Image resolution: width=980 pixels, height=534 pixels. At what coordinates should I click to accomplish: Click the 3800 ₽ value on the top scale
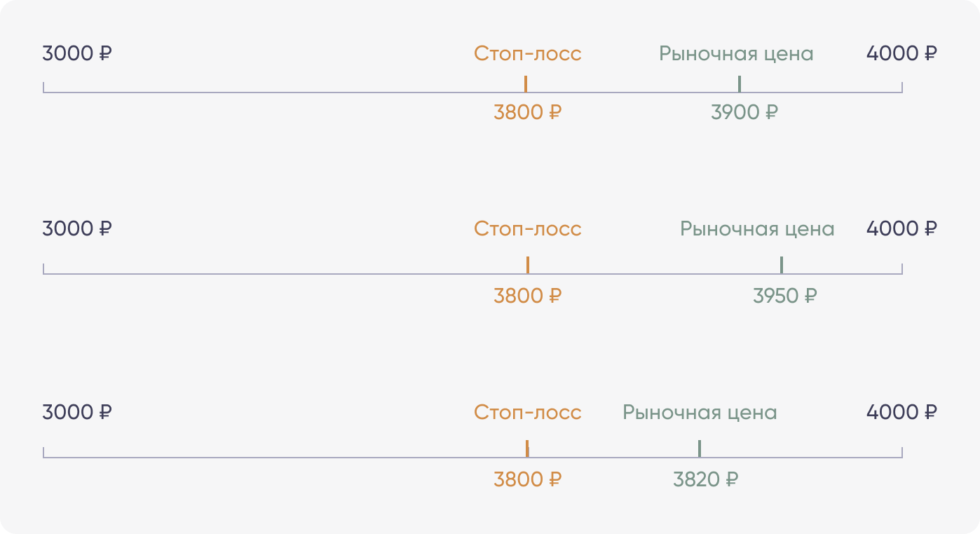[x=528, y=112]
